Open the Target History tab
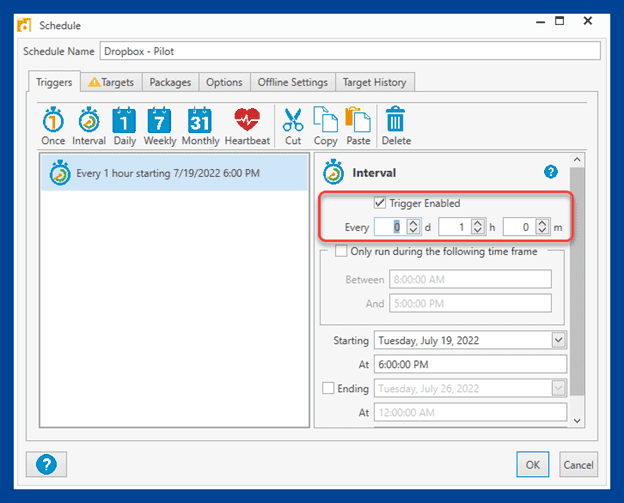This screenshot has height=503, width=624. 374,82
